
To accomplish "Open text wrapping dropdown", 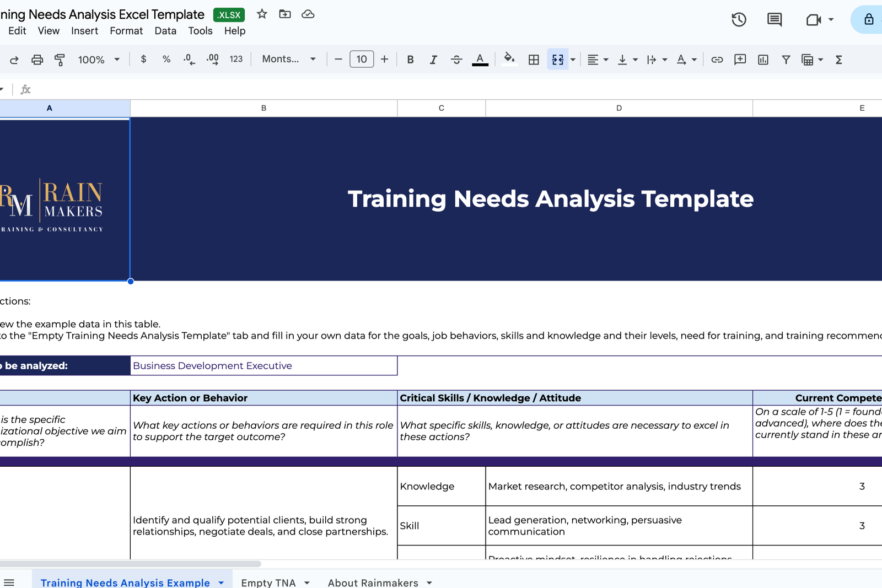I will [x=657, y=60].
